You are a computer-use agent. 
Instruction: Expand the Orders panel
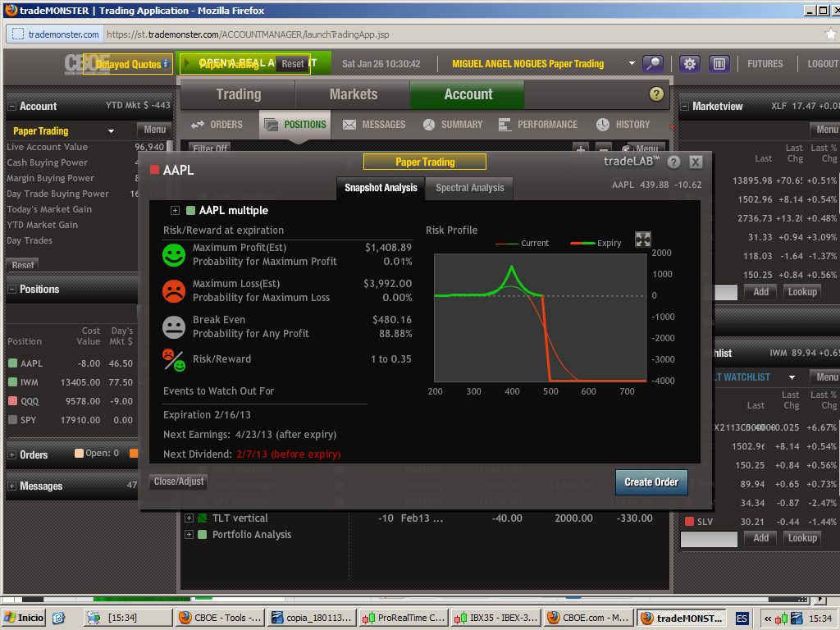11,454
